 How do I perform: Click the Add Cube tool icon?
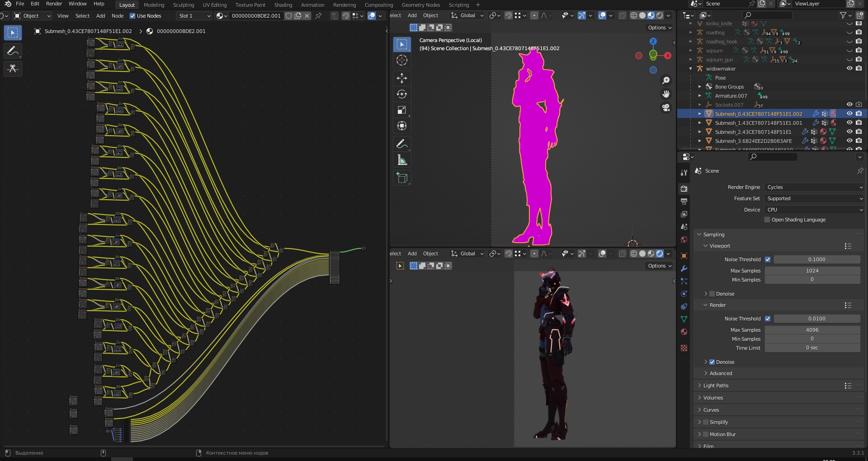(401, 178)
